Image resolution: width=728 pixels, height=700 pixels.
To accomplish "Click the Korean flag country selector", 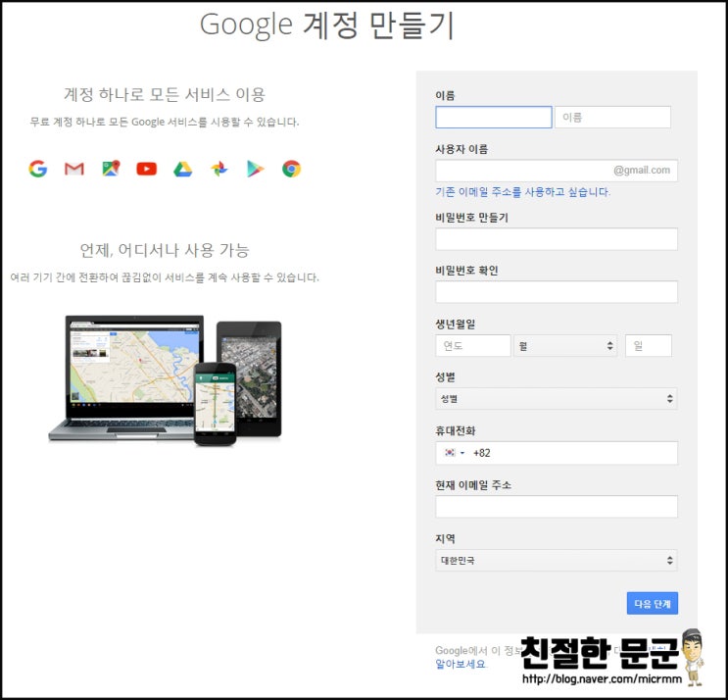I will (450, 452).
